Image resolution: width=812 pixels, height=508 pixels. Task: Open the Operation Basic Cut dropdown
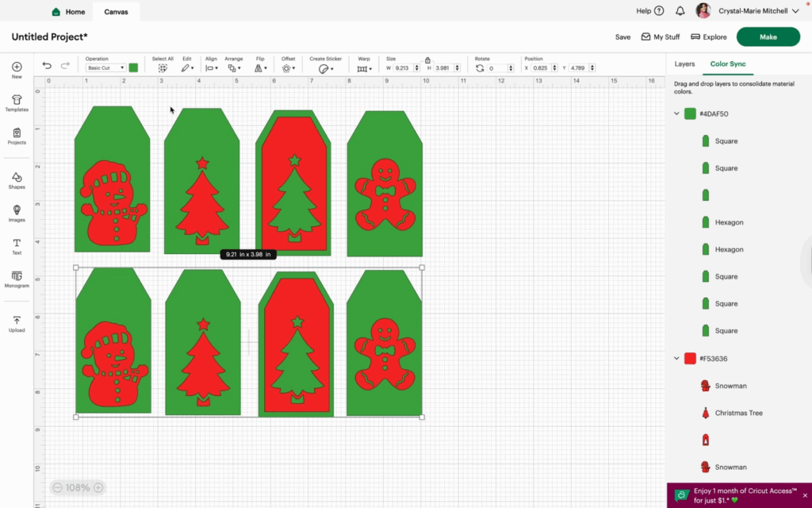click(x=105, y=68)
